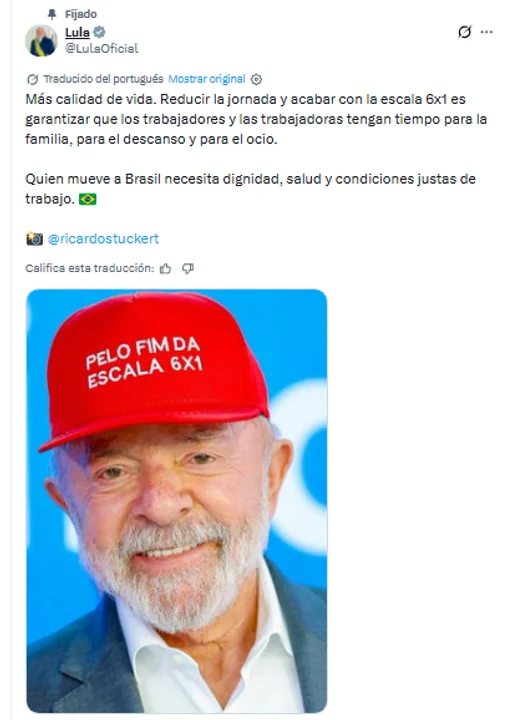Open the red cap photo attachment
Image resolution: width=506 pixels, height=720 pixels.
click(177, 501)
